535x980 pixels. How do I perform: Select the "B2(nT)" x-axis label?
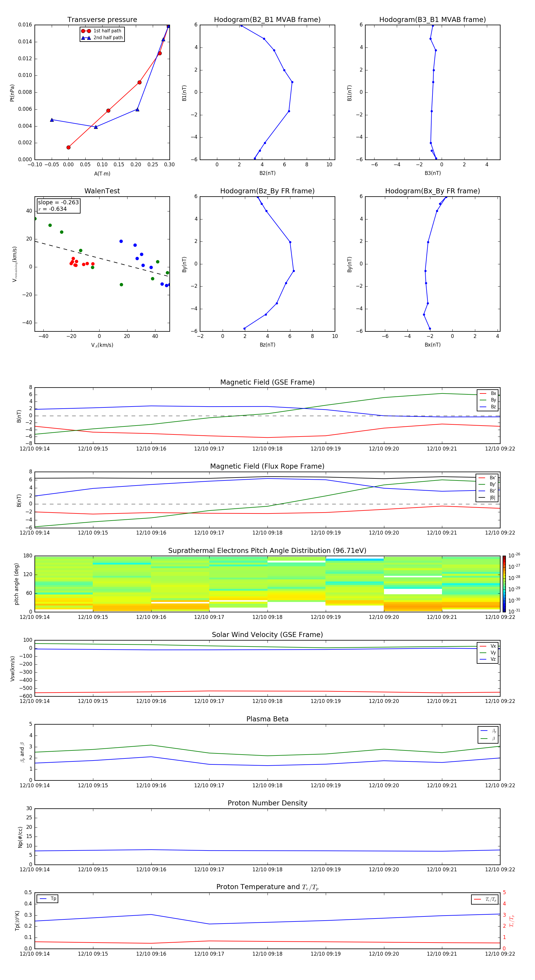coord(267,173)
